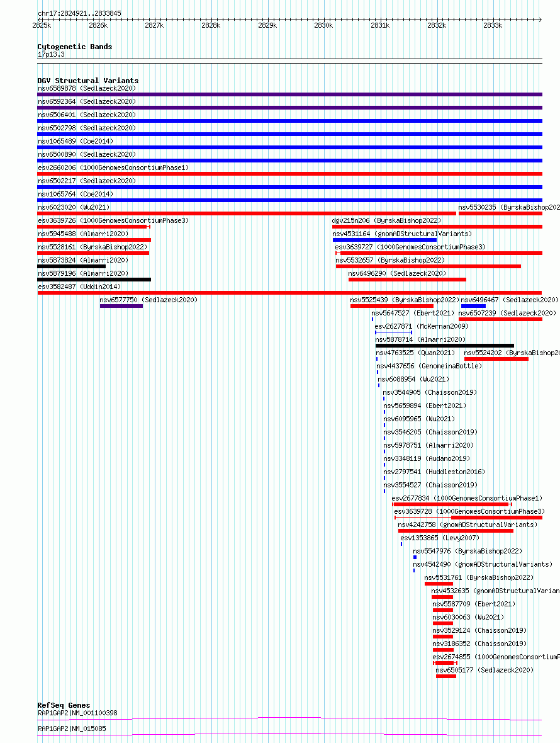Image resolution: width=560 pixels, height=743 pixels.
Task: Click label esv2660206 (1000GenomesConsortiumPhase1)
Action: coord(113,168)
